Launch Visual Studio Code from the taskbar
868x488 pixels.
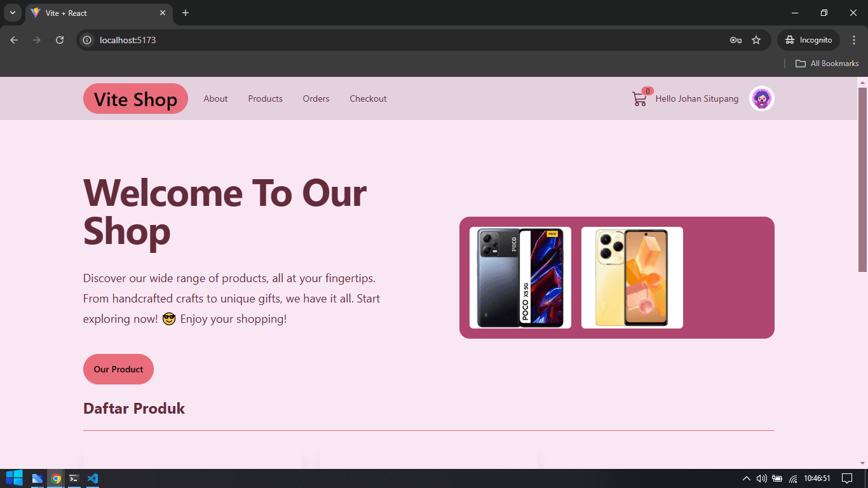(x=93, y=478)
